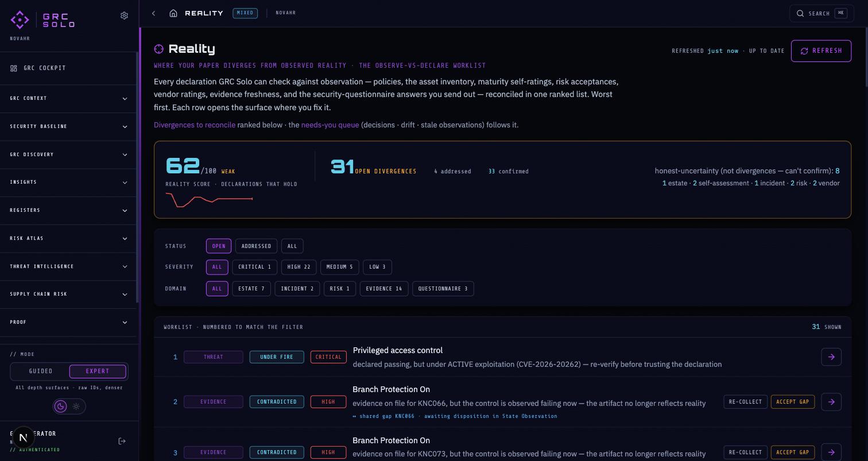Open KNC066 Branch Protection row arrow
868x461 pixels.
tap(831, 402)
